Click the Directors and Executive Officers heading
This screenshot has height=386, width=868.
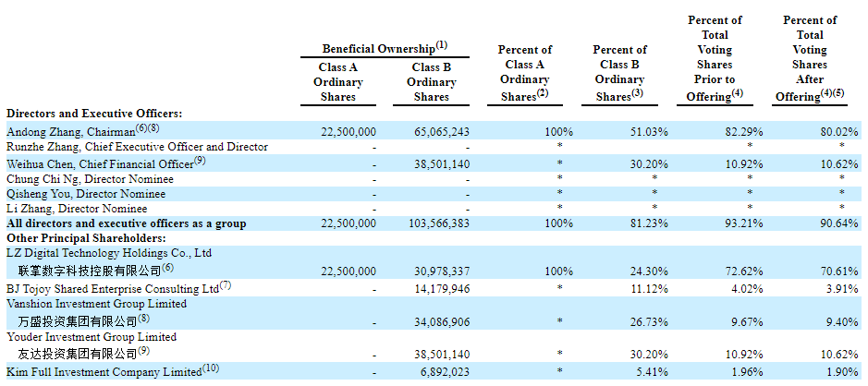pos(94,114)
